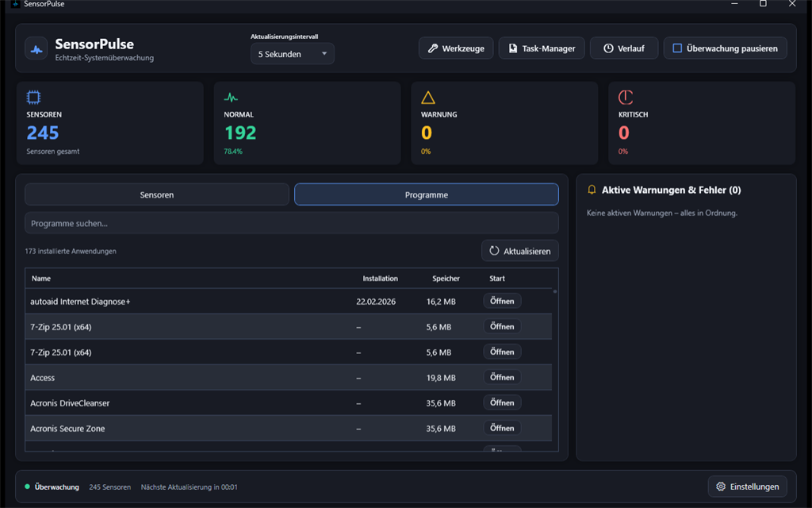Click the triangle warning icon above WARNUNG
The width and height of the screenshot is (812, 508).
pos(427,98)
